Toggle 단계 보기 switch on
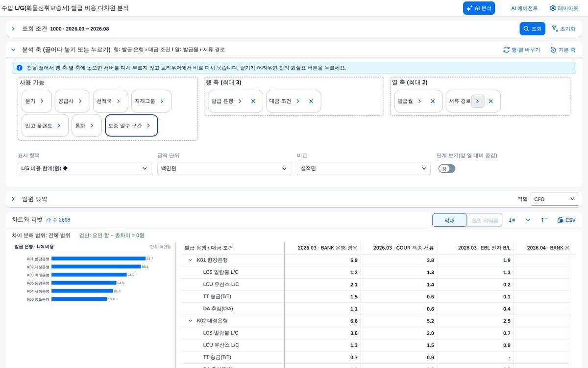This screenshot has width=588, height=368. click(447, 169)
